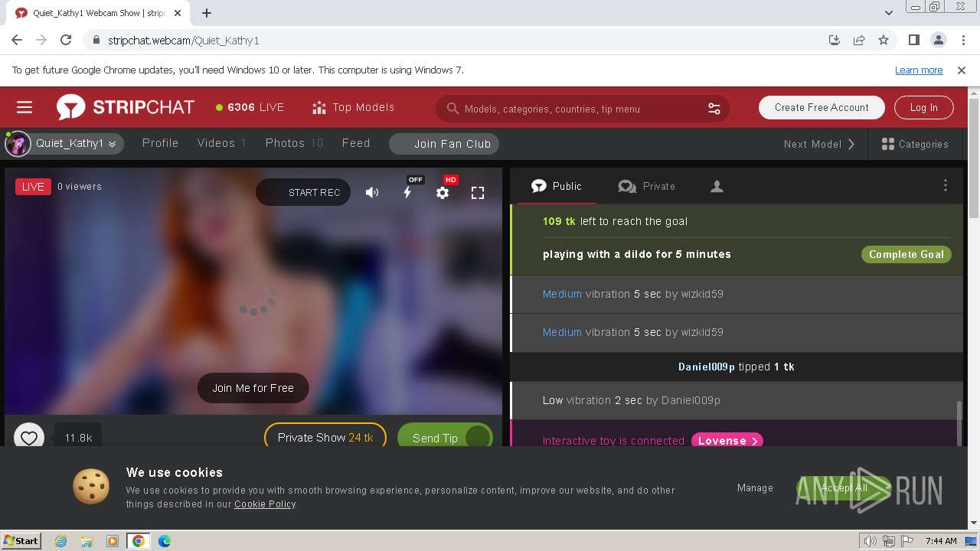Open Chrome three-dot menu
The width and height of the screenshot is (980, 551).
963,41
